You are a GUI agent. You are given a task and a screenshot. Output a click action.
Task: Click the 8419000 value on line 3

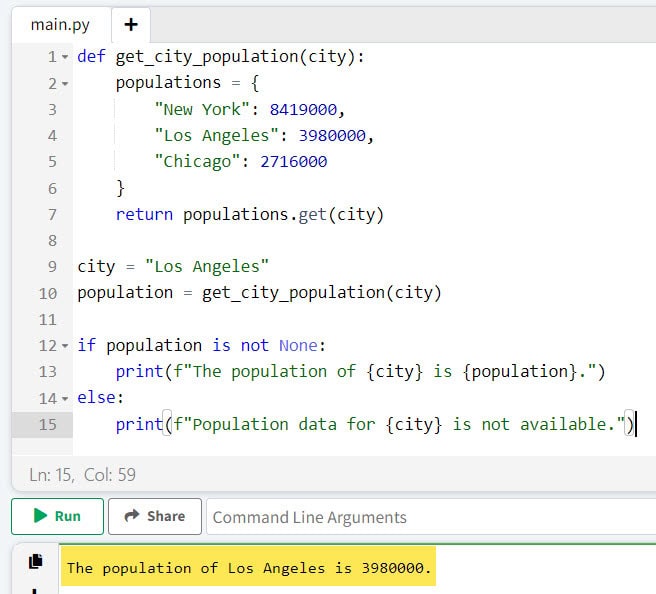[x=303, y=110]
